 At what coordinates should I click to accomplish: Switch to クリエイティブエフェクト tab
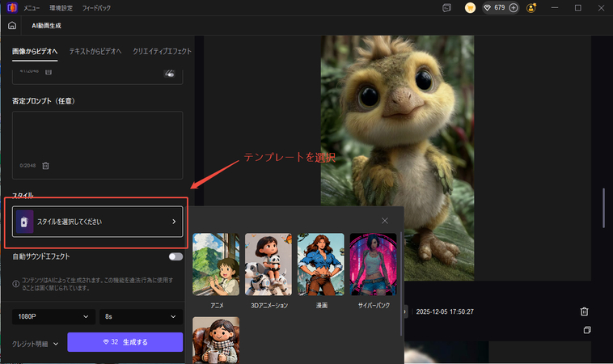click(162, 51)
